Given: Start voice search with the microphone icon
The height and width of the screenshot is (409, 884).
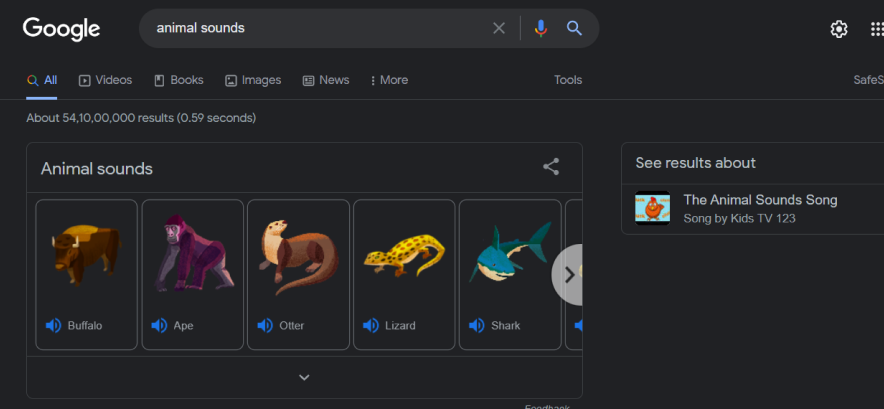Looking at the screenshot, I should point(541,28).
